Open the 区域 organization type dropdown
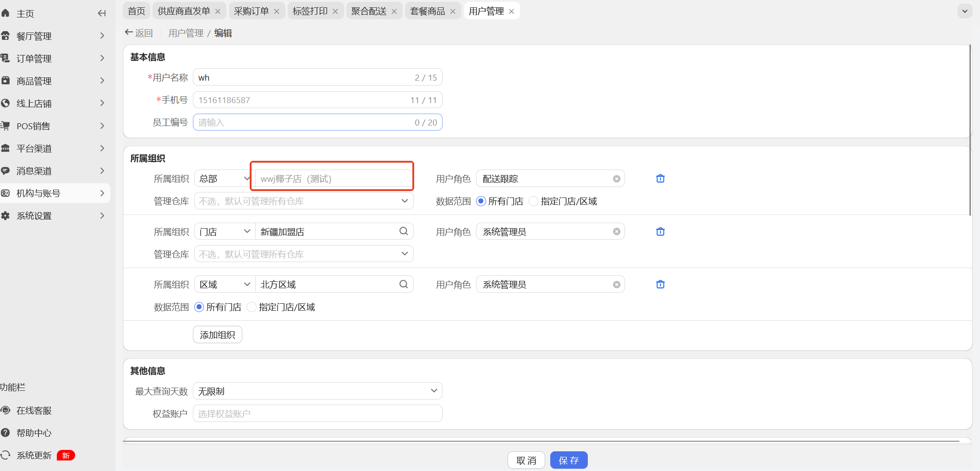The width and height of the screenshot is (980, 471). click(224, 285)
